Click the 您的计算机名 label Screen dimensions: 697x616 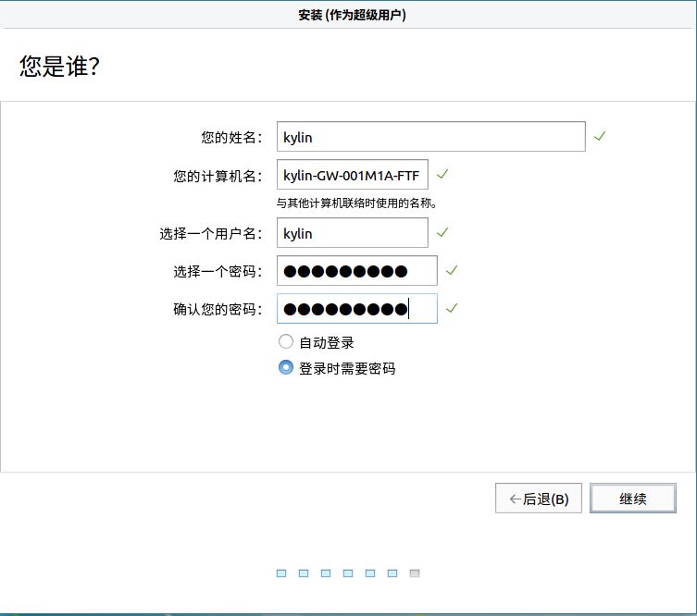218,176
